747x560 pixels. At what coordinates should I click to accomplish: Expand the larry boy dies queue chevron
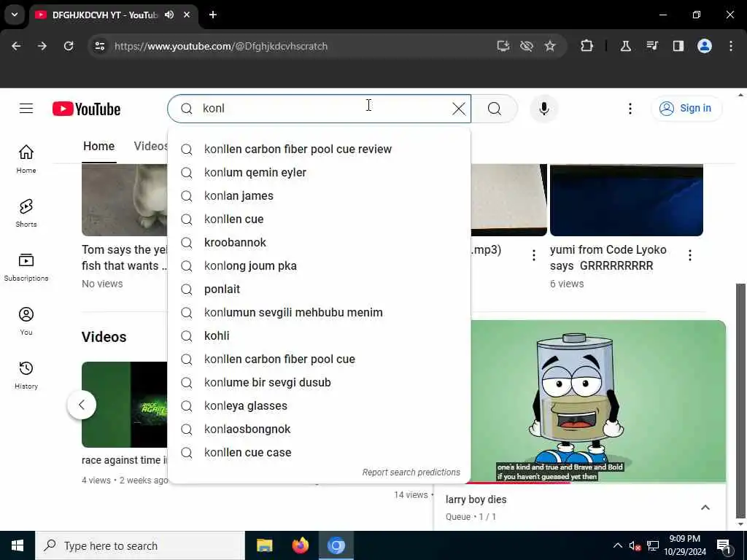click(x=705, y=507)
